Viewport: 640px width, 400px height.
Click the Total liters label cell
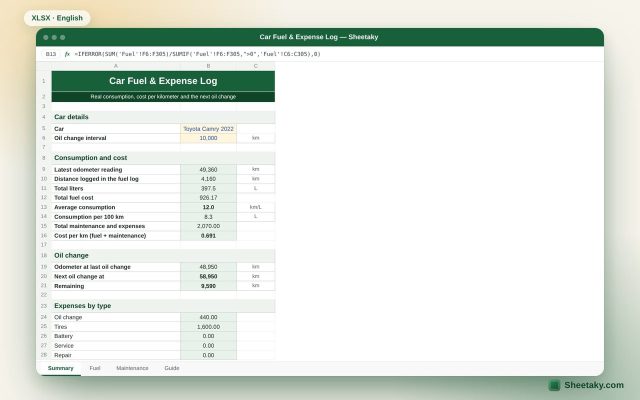pyautogui.click(x=116, y=188)
